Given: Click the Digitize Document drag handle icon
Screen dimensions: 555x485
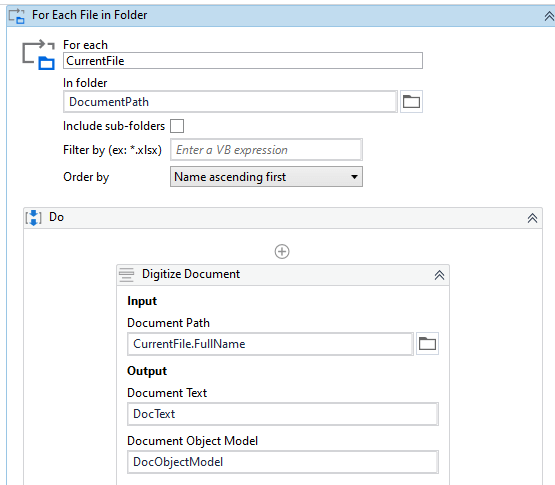Looking at the screenshot, I should click(x=126, y=275).
